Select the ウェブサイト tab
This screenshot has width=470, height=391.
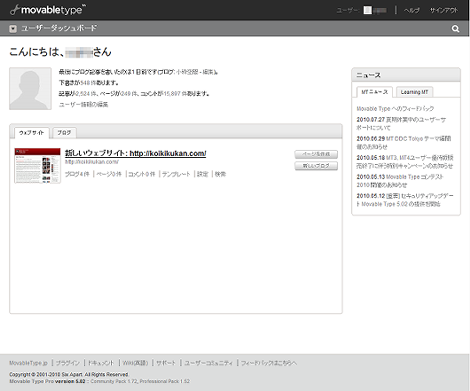tap(32, 133)
